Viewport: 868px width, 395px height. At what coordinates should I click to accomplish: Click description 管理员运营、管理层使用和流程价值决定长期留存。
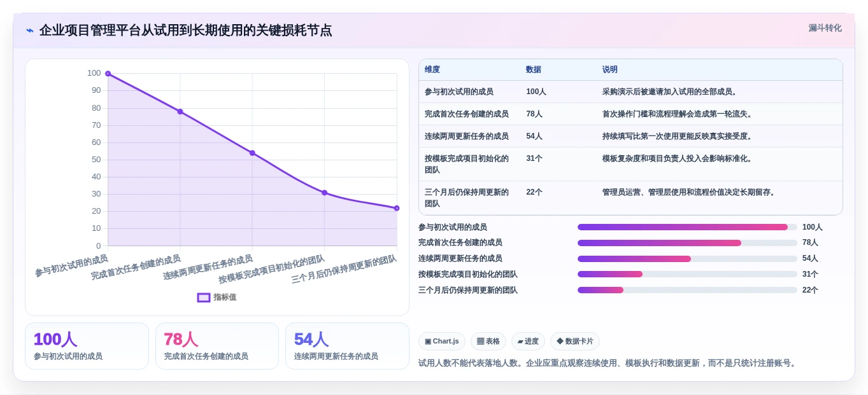pos(690,192)
